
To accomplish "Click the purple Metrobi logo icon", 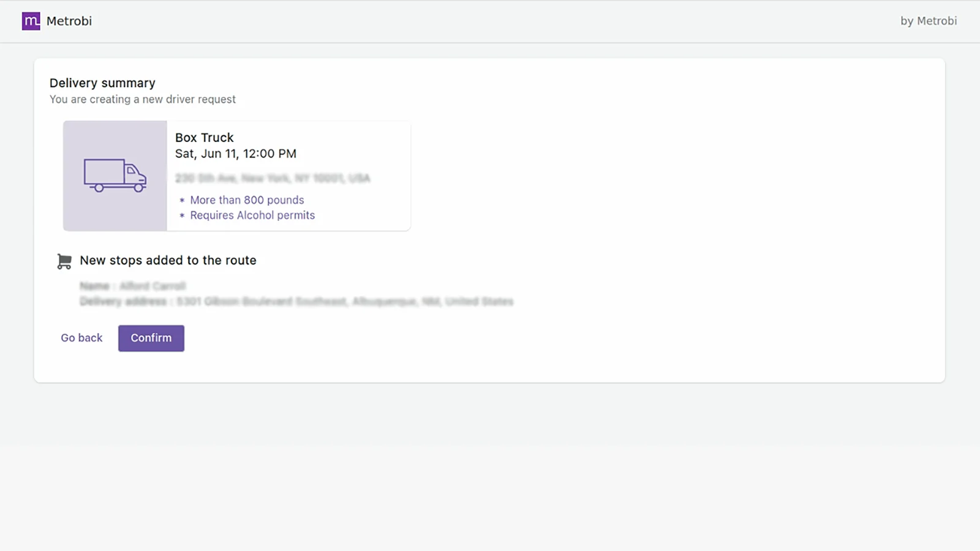I will point(31,21).
